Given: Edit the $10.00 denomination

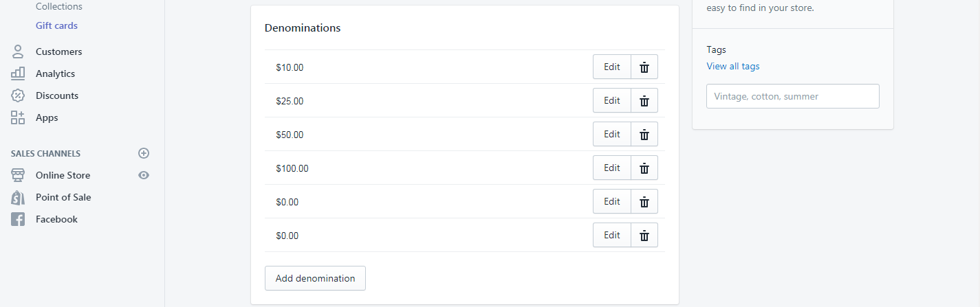Looking at the screenshot, I should [612, 67].
